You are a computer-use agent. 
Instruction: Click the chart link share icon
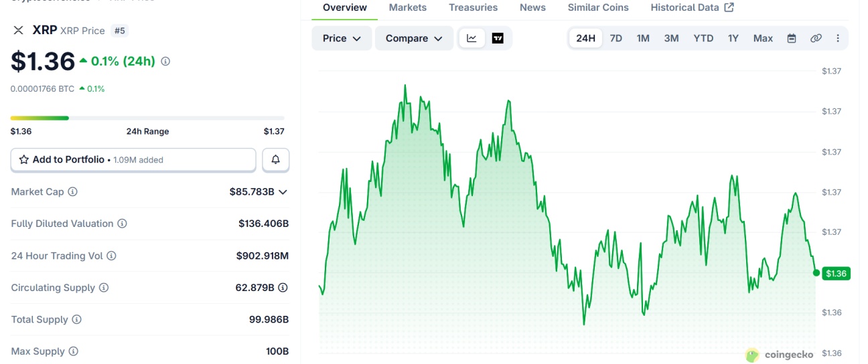pos(816,38)
